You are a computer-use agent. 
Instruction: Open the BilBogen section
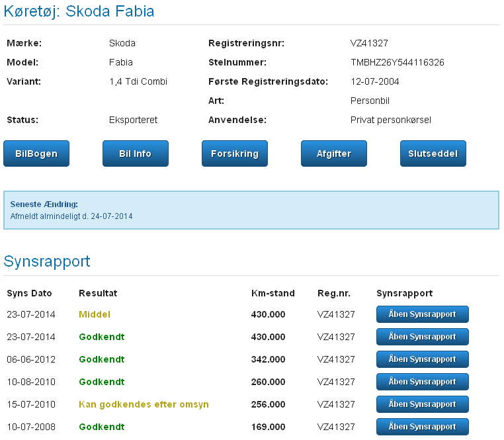point(36,154)
